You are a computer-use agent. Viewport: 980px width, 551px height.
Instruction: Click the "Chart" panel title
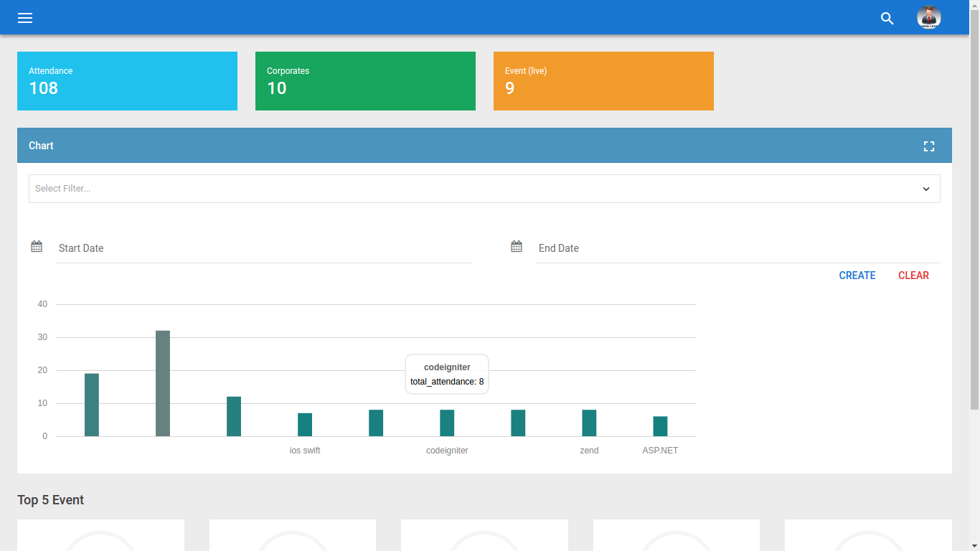coord(41,146)
